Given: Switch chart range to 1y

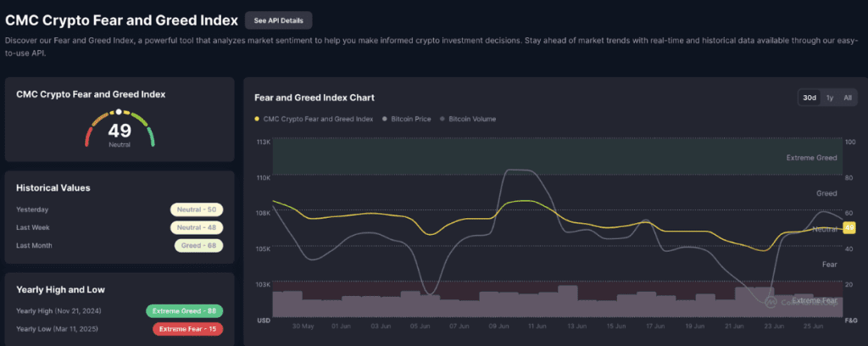Looking at the screenshot, I should click(830, 98).
